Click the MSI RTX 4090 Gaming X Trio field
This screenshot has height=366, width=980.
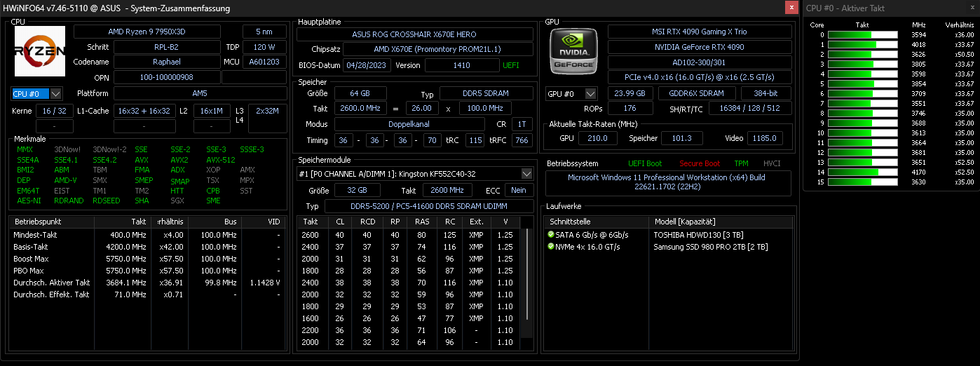pos(700,32)
